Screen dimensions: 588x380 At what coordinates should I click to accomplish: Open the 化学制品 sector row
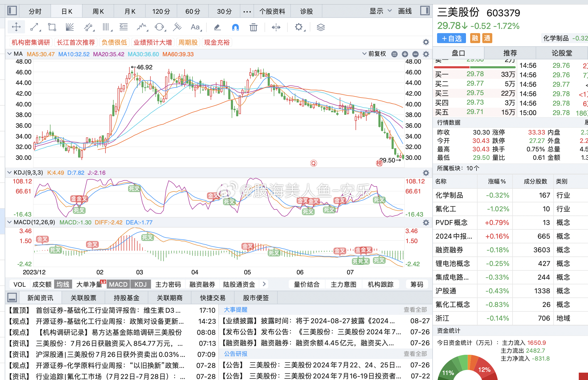tap(449, 195)
